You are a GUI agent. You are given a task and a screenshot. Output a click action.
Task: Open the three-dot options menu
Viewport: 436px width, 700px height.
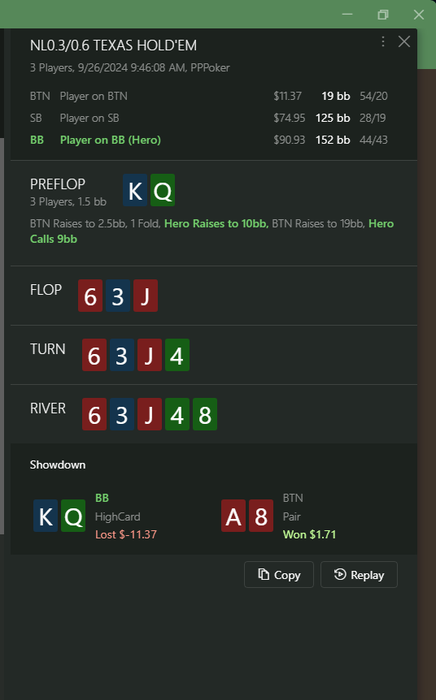383,42
